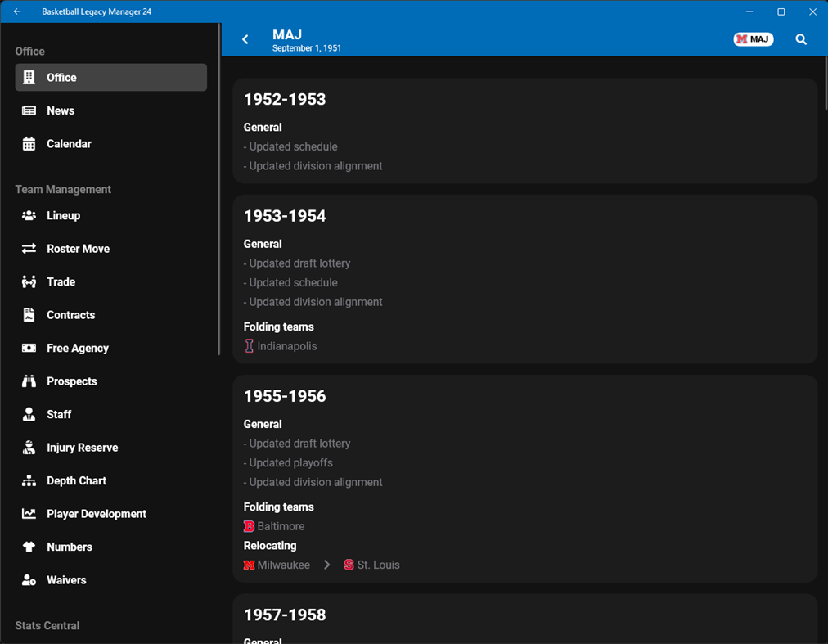Click the Office building icon in sidebar
Viewport: 828px width, 644px height.
click(x=29, y=78)
